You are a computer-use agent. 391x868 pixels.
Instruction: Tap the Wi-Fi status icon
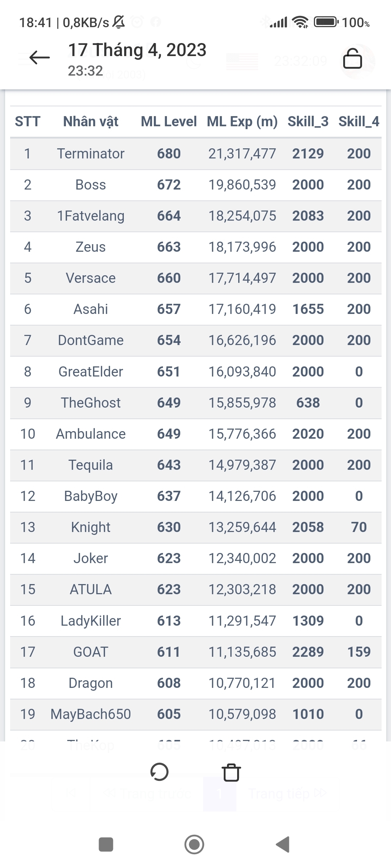(x=300, y=22)
